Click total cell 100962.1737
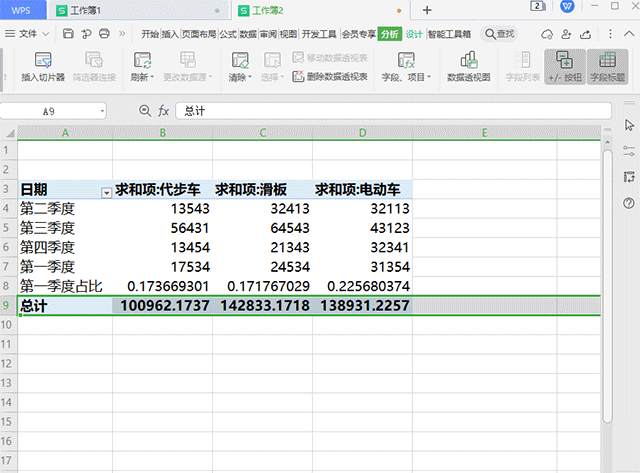Image resolution: width=640 pixels, height=473 pixels. (164, 306)
